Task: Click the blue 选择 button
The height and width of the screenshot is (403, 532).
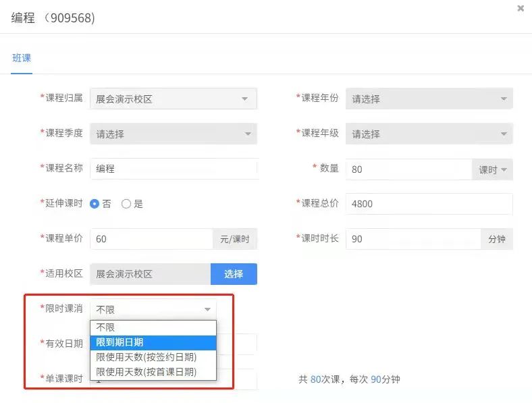Action: click(x=234, y=274)
